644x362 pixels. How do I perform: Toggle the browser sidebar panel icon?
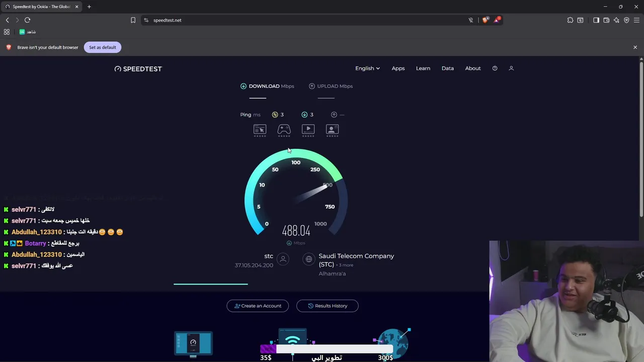click(x=596, y=20)
